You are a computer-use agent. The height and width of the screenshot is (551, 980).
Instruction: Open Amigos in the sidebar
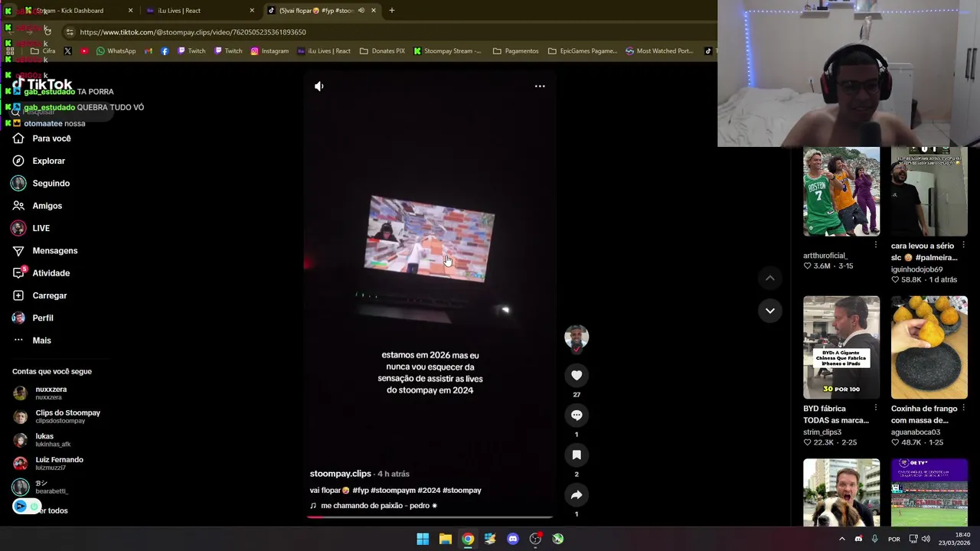pos(47,206)
